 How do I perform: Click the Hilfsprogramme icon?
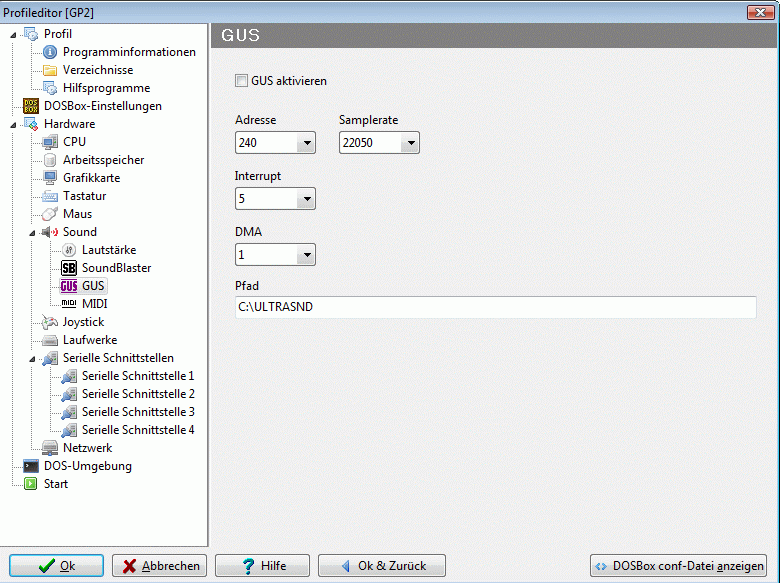point(50,88)
